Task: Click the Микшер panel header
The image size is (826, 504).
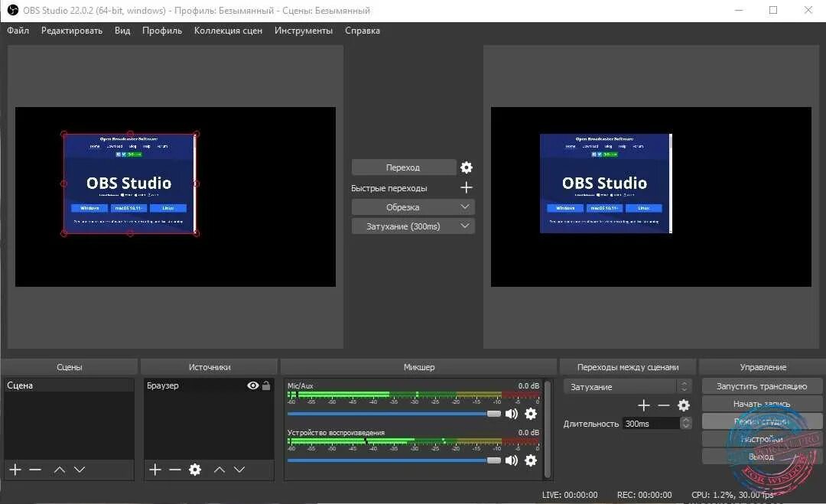Action: click(x=419, y=367)
